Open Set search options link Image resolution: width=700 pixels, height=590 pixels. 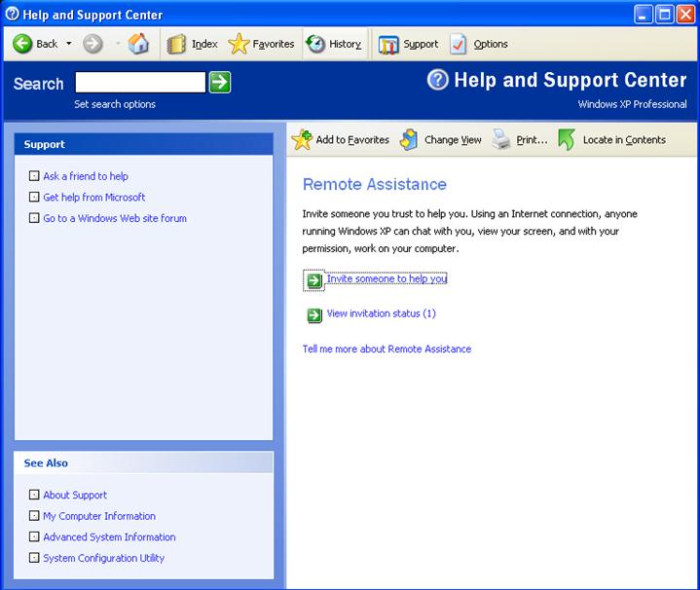coord(115,104)
